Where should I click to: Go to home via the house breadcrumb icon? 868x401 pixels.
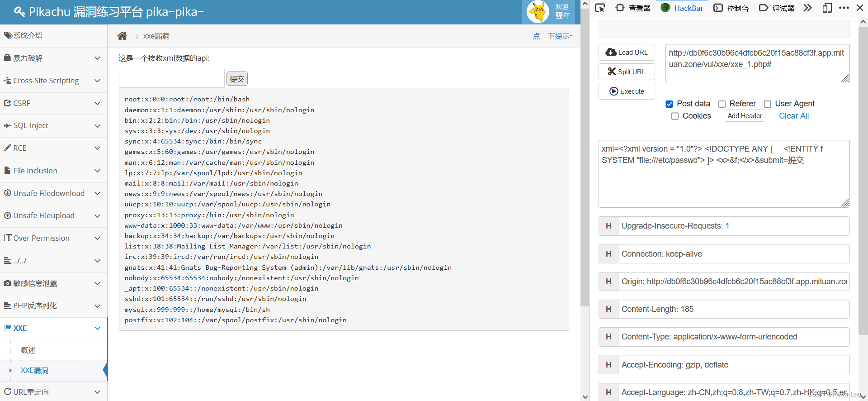click(x=122, y=36)
